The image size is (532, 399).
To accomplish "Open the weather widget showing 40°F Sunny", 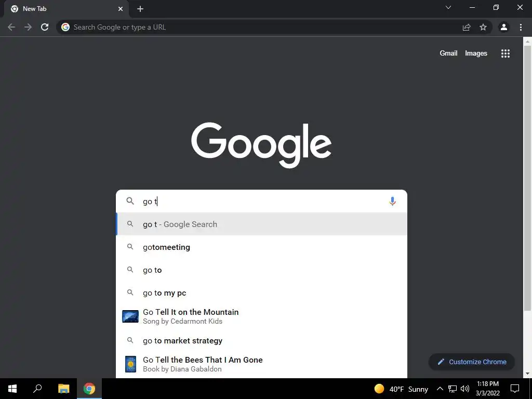I will (x=401, y=389).
